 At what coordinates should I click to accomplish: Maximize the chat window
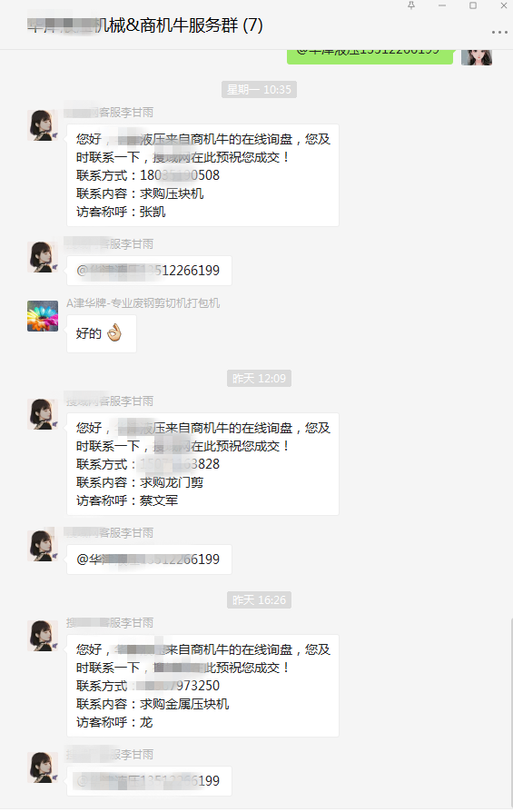[473, 5]
